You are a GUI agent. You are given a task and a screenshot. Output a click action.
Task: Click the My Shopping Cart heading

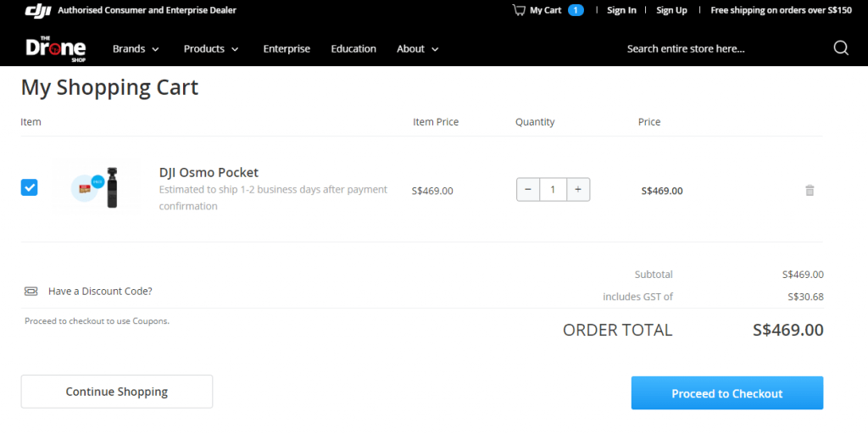109,88
